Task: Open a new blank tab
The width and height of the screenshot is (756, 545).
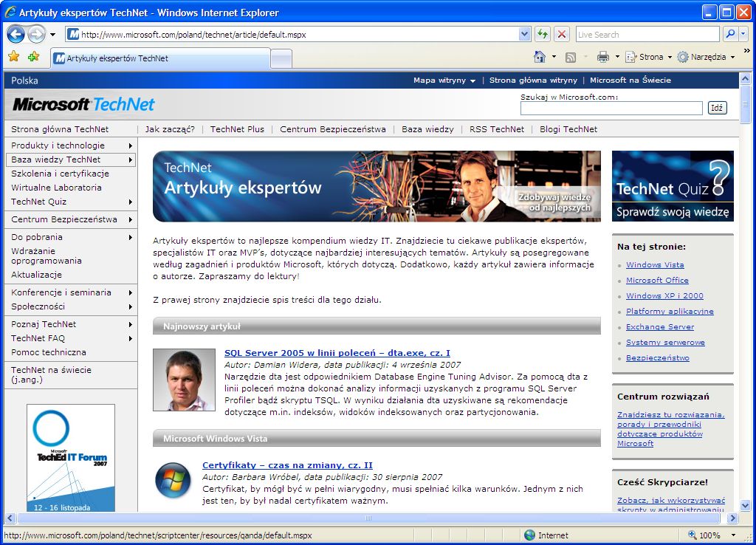Action: click(281, 59)
